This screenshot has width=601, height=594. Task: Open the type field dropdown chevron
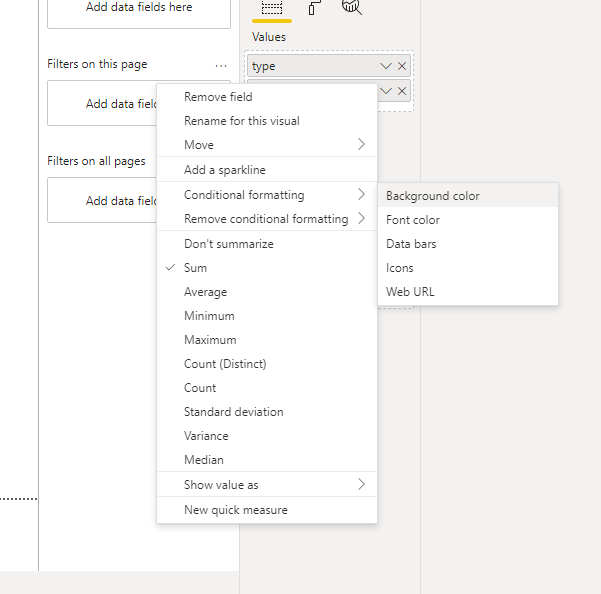pyautogui.click(x=386, y=66)
